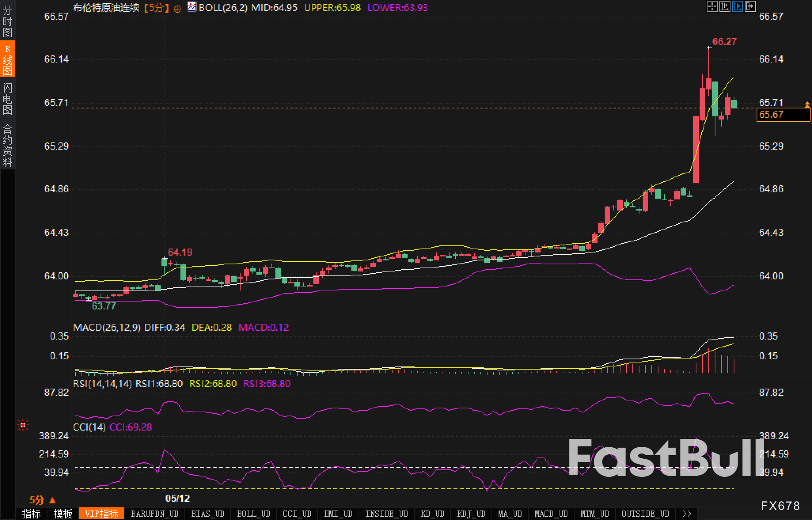Click the rightmost top-right toolbar arrow icon
The width and height of the screenshot is (812, 520).
tap(750, 6)
